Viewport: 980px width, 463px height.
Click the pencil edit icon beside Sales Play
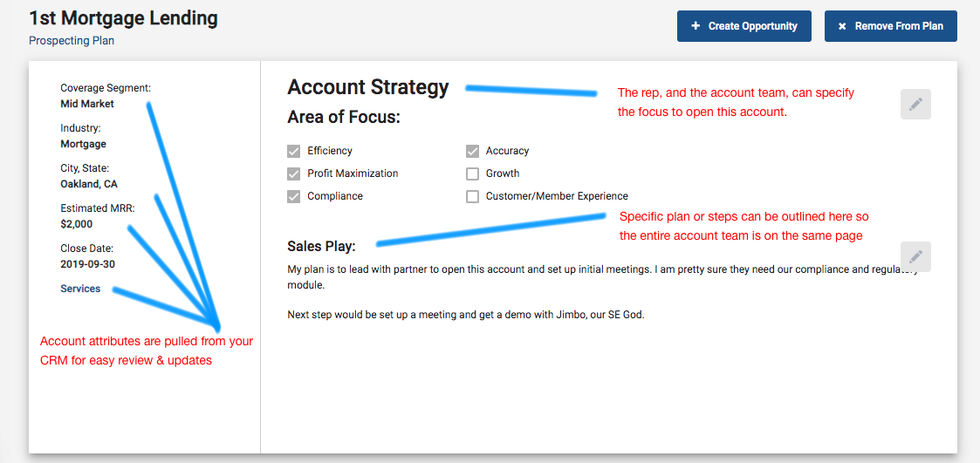(915, 257)
